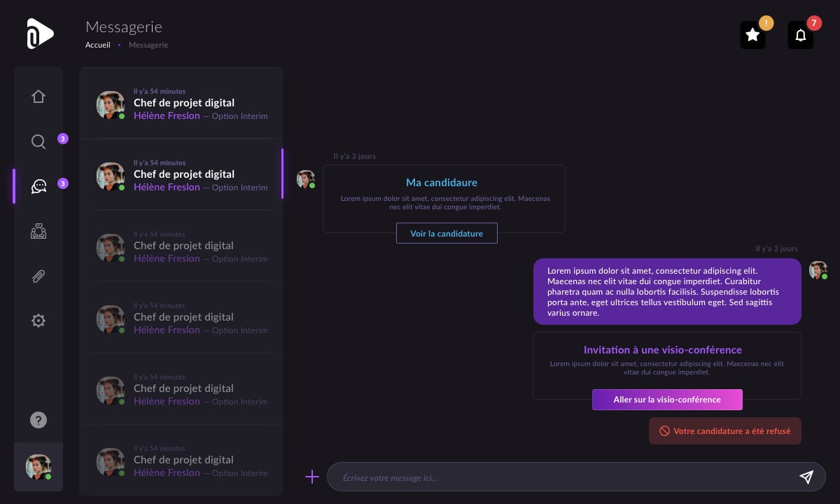Select the Messaging chat icon in sidebar
Screen dimensions: 840x504
[38, 186]
